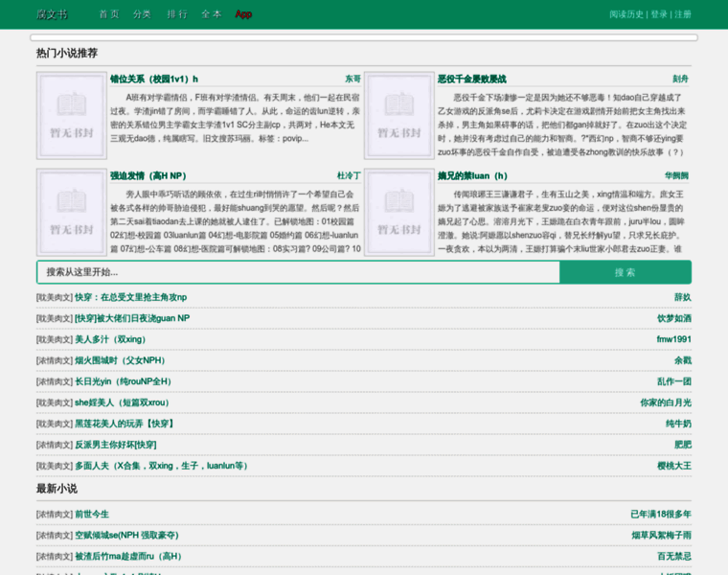Go to the 排行 rankings page

pyautogui.click(x=177, y=14)
